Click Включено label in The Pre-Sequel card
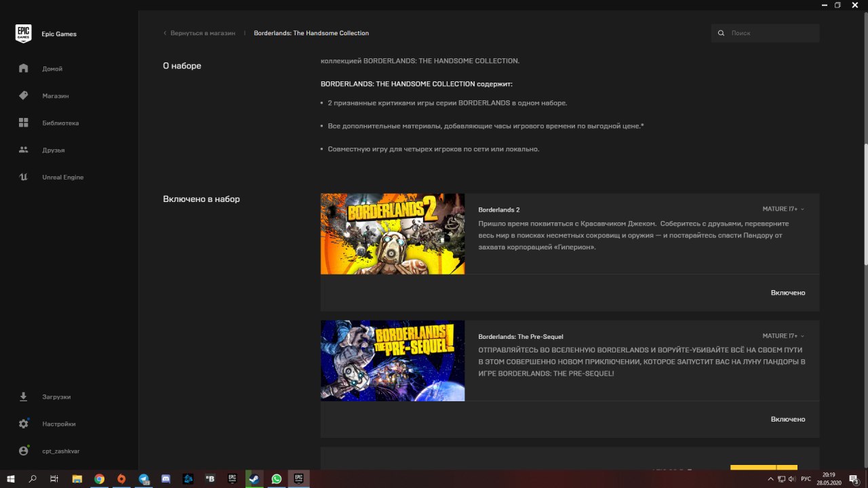The height and width of the screenshot is (488, 868). [x=788, y=419]
